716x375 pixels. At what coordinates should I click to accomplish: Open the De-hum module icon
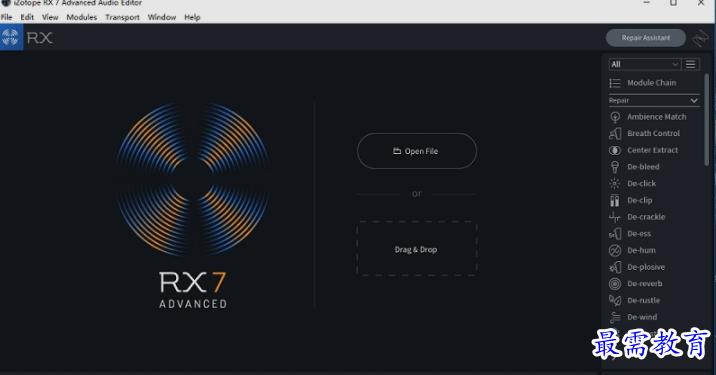[615, 250]
